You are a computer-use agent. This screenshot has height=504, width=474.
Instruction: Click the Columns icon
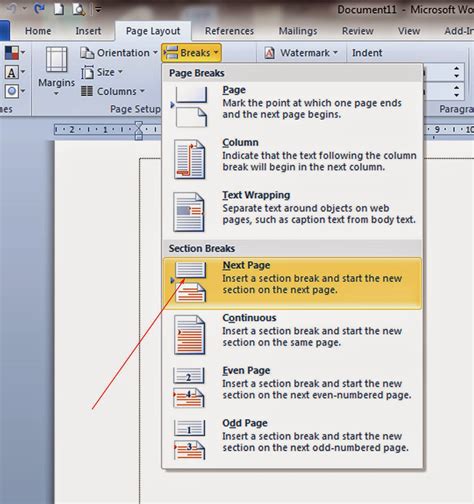[x=87, y=91]
